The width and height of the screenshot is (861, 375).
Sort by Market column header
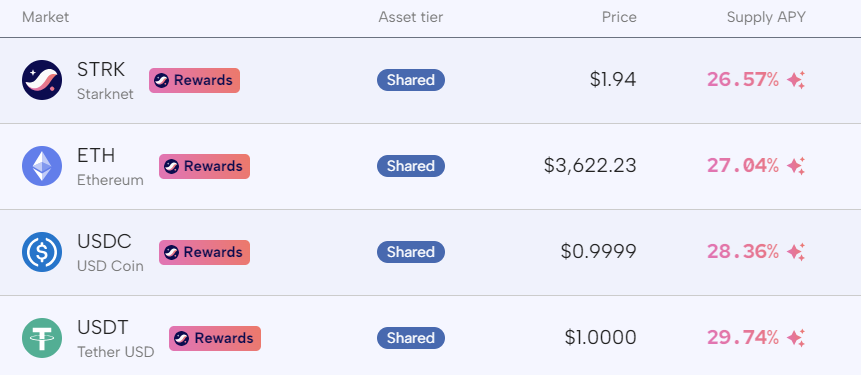(46, 17)
